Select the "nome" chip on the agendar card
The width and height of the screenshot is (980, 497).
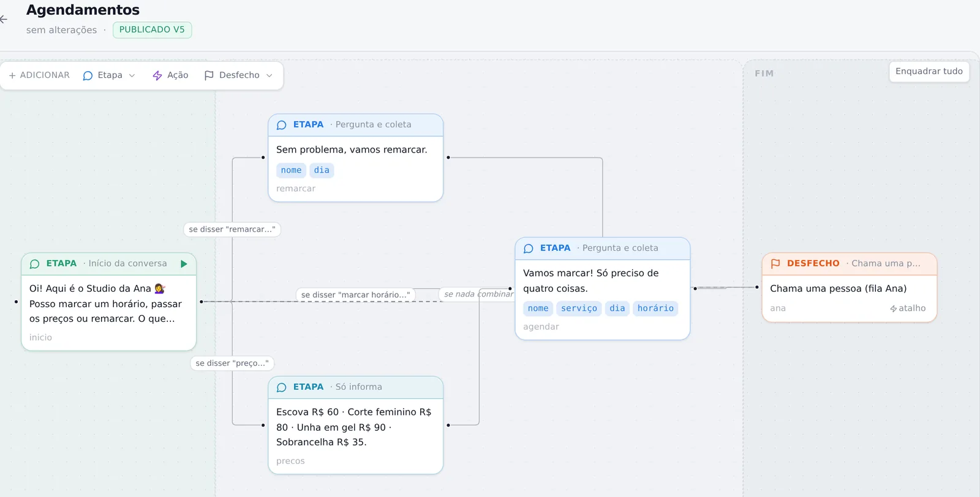pos(538,308)
